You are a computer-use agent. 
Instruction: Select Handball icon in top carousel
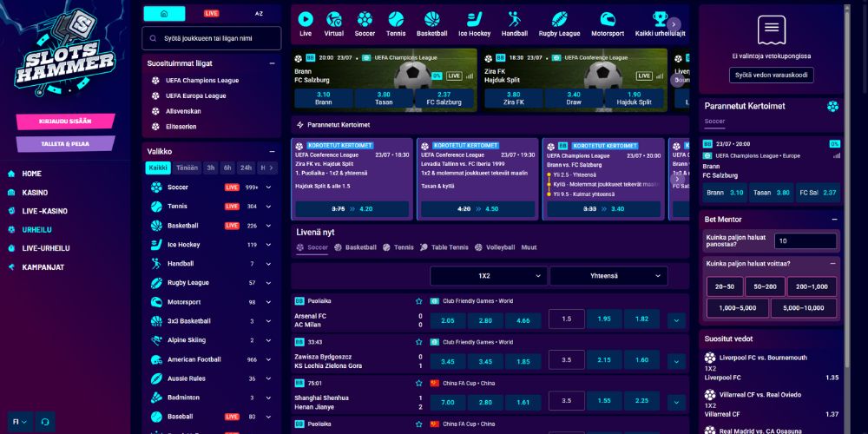pyautogui.click(x=514, y=20)
